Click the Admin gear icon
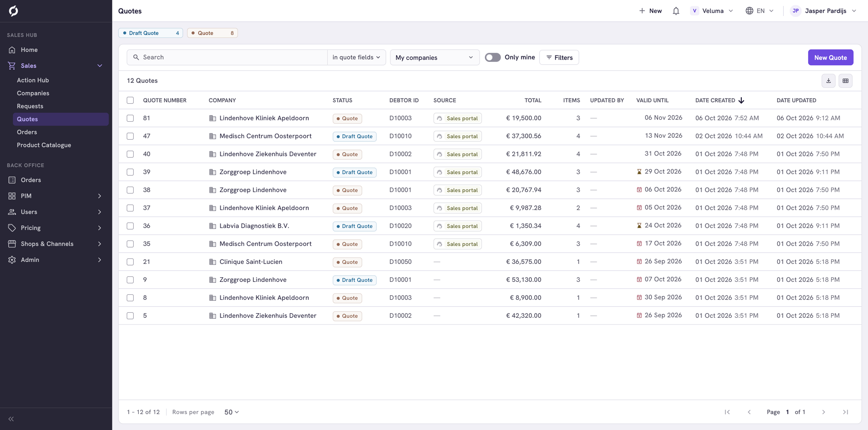 click(12, 260)
